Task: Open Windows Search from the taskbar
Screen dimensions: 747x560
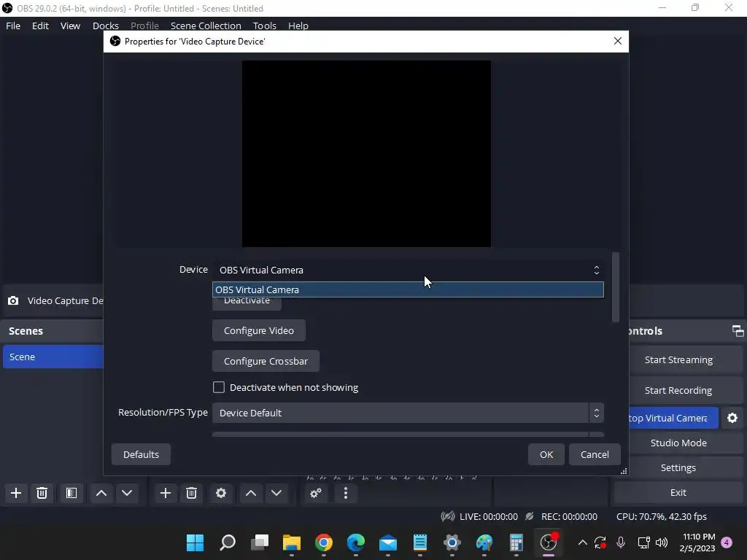Action: point(228,542)
